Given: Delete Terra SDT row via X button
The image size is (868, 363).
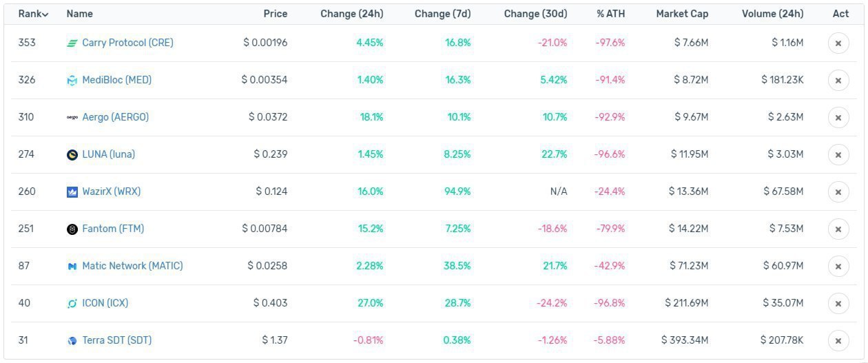Looking at the screenshot, I should tap(838, 341).
